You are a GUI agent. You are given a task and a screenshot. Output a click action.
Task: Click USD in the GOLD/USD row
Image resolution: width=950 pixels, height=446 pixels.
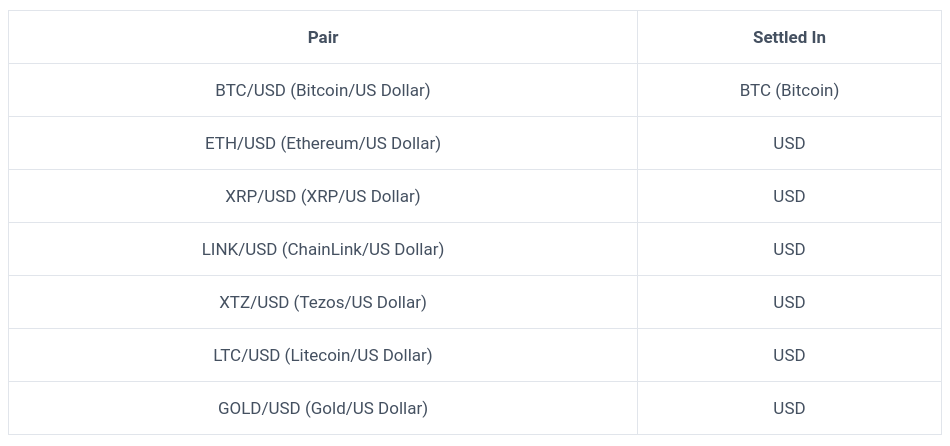pos(789,408)
